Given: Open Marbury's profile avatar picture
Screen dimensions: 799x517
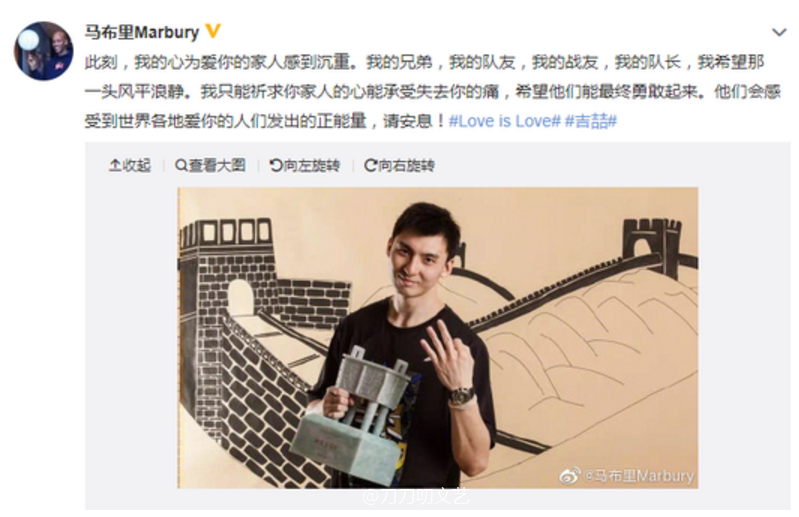Looking at the screenshot, I should click(x=43, y=50).
